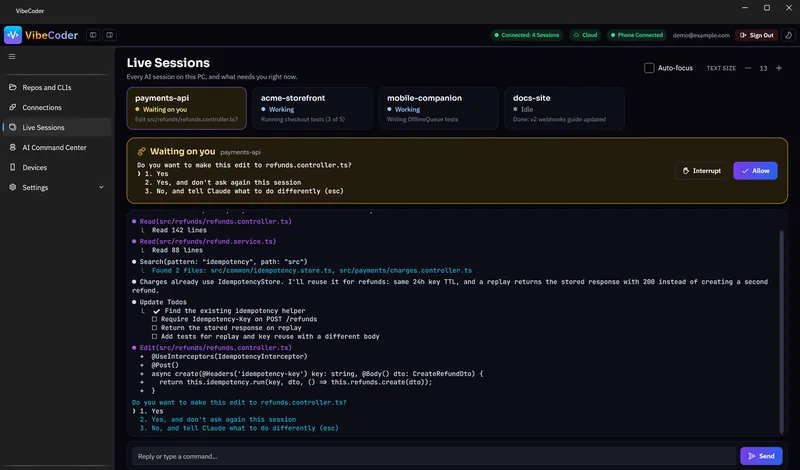Click the Allow button
The height and width of the screenshot is (470, 800).
click(x=756, y=171)
